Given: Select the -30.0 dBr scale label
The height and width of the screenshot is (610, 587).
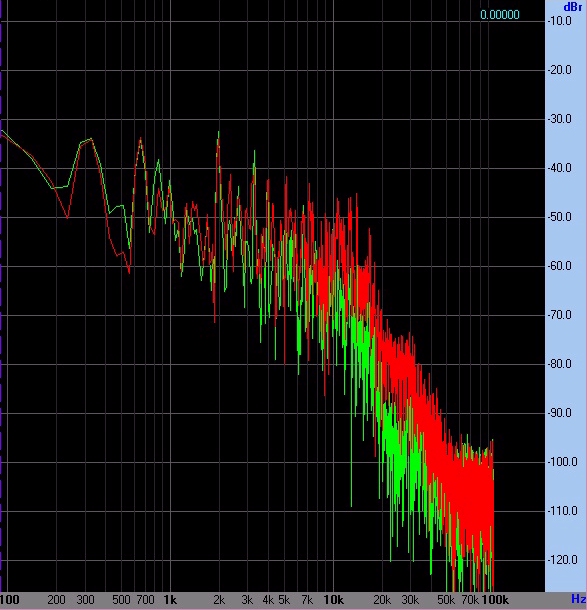Looking at the screenshot, I should tap(559, 119).
